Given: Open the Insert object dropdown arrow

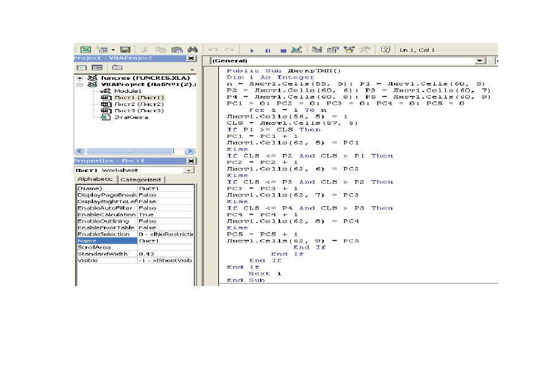Looking at the screenshot, I should [113, 50].
